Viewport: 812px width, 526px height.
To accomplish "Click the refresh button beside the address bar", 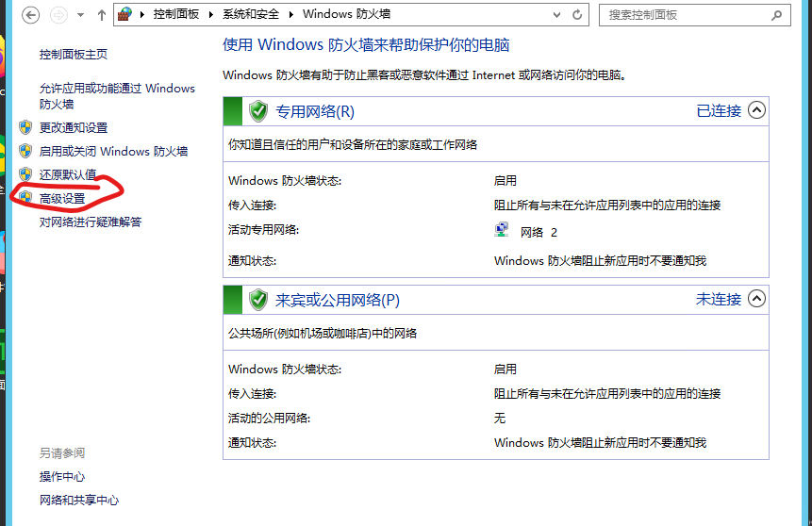I will coord(577,15).
